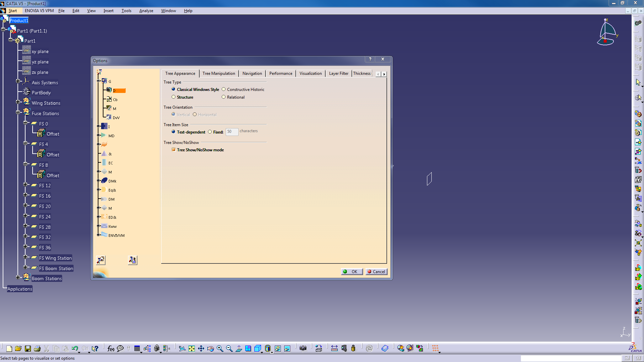This screenshot has width=644, height=362.
Task: Select the Horizontal tree orientation option
Action: click(195, 114)
